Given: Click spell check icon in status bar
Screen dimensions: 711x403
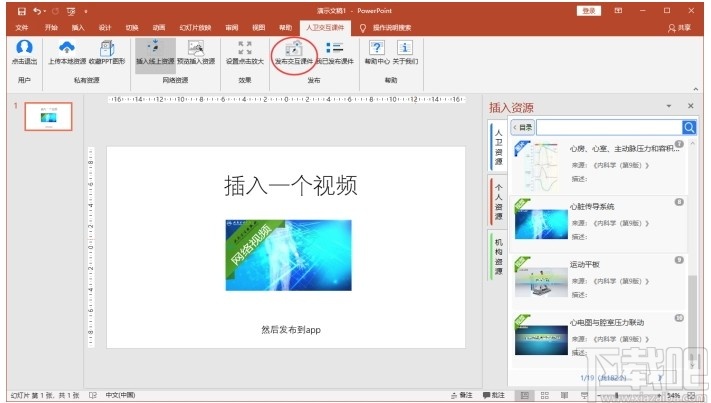Looking at the screenshot, I should point(93,395).
